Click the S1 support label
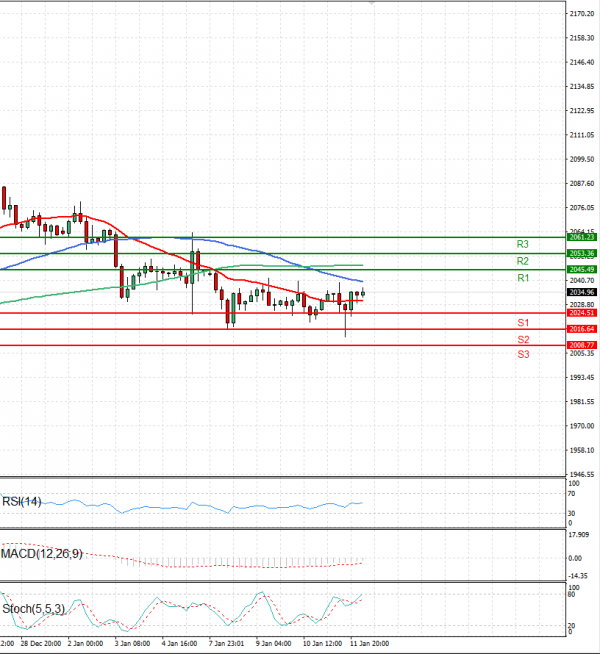The width and height of the screenshot is (600, 654). pos(523,323)
